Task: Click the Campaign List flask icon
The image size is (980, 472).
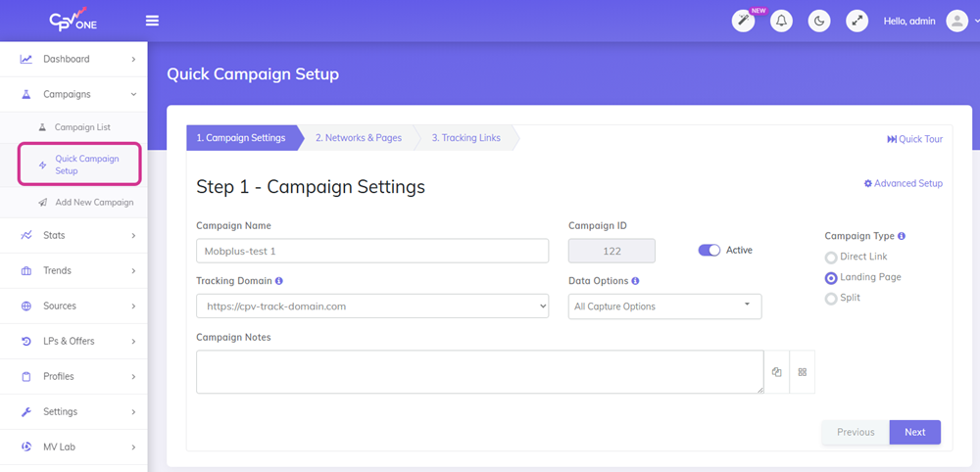Action: 42,127
